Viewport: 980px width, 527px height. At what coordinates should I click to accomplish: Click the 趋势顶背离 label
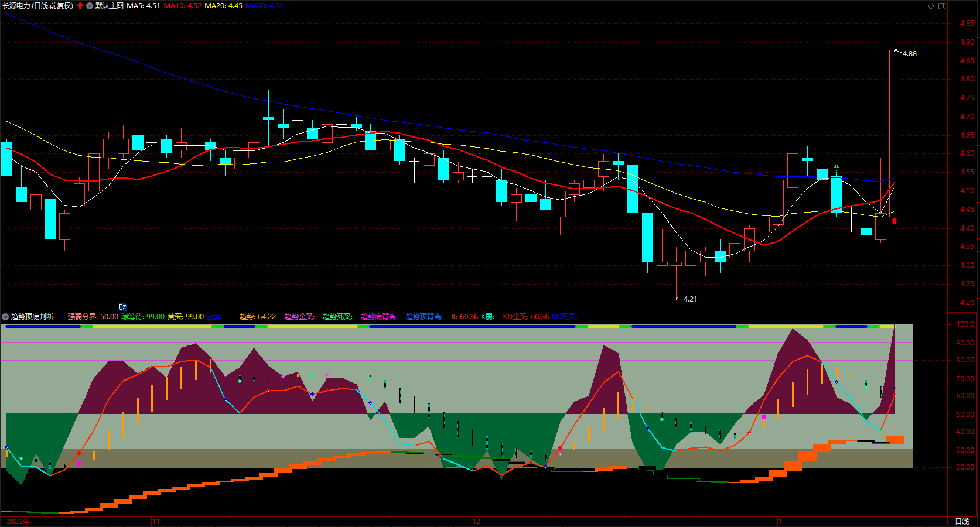pos(424,317)
